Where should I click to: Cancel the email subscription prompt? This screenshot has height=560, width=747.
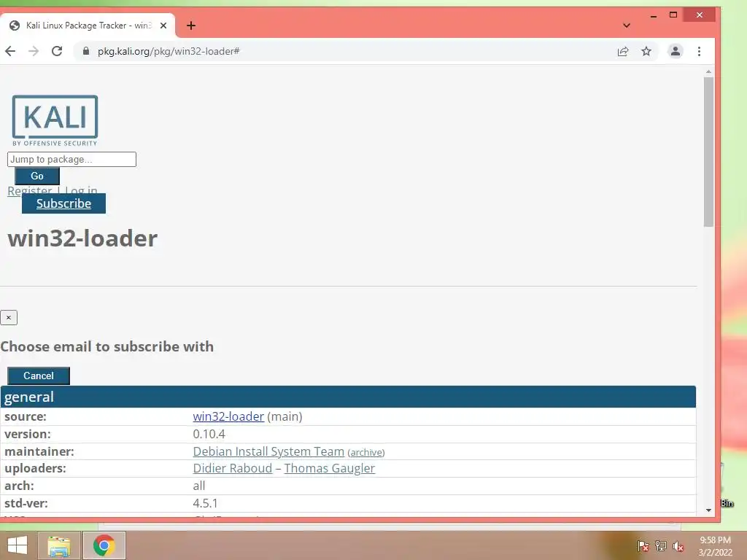coord(39,376)
